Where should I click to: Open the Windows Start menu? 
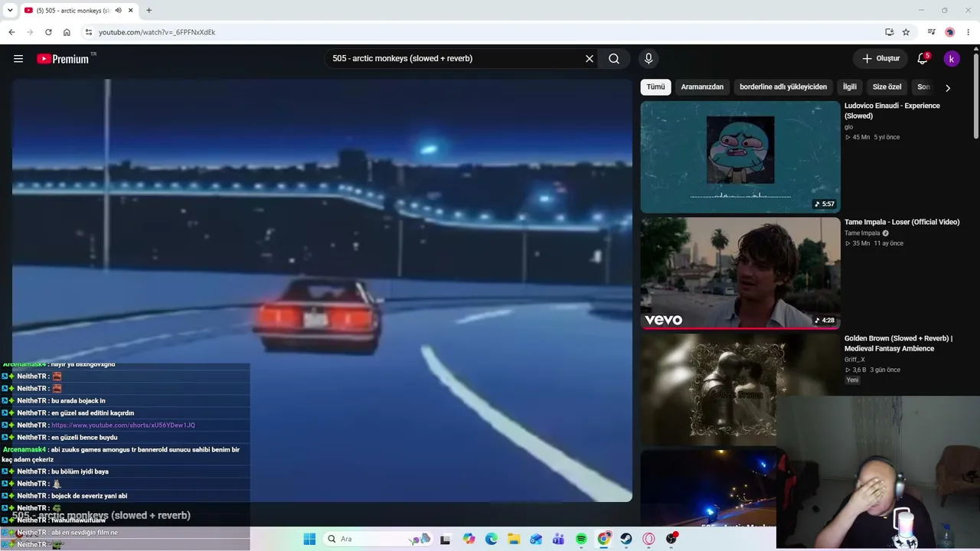point(309,539)
